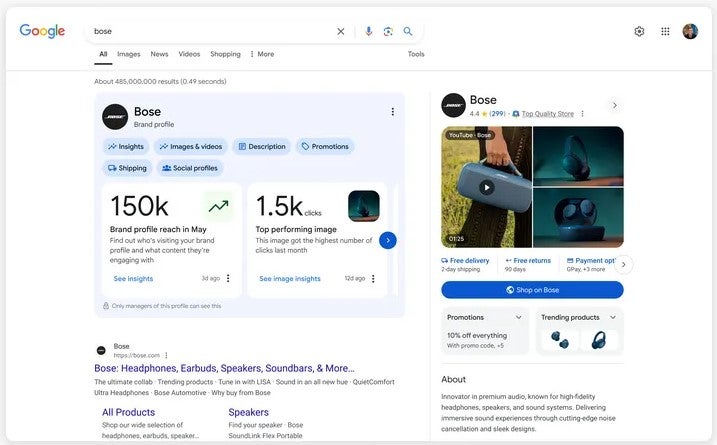Open the Google apps grid
Screen dimensions: 717x445
click(x=665, y=31)
